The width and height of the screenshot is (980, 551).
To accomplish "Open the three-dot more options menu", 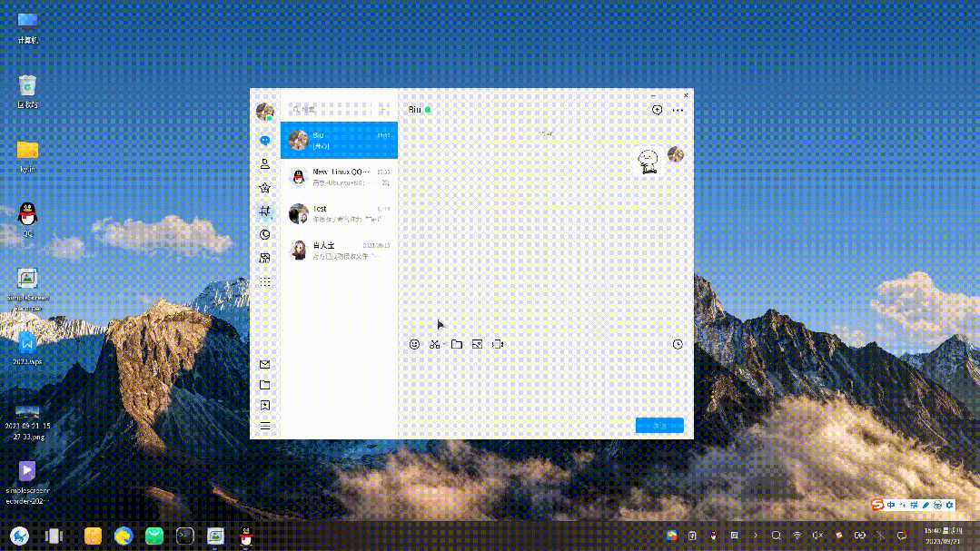I will [678, 110].
